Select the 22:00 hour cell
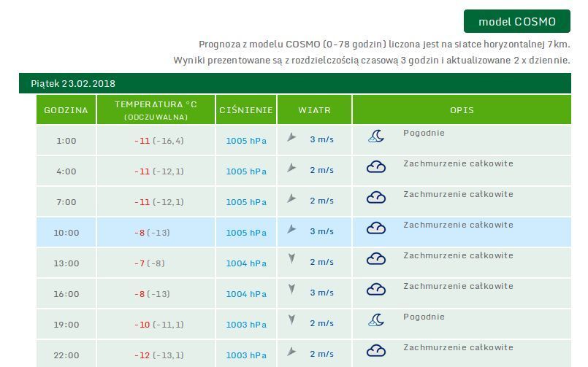Image resolution: width=588 pixels, height=367 pixels. click(66, 354)
